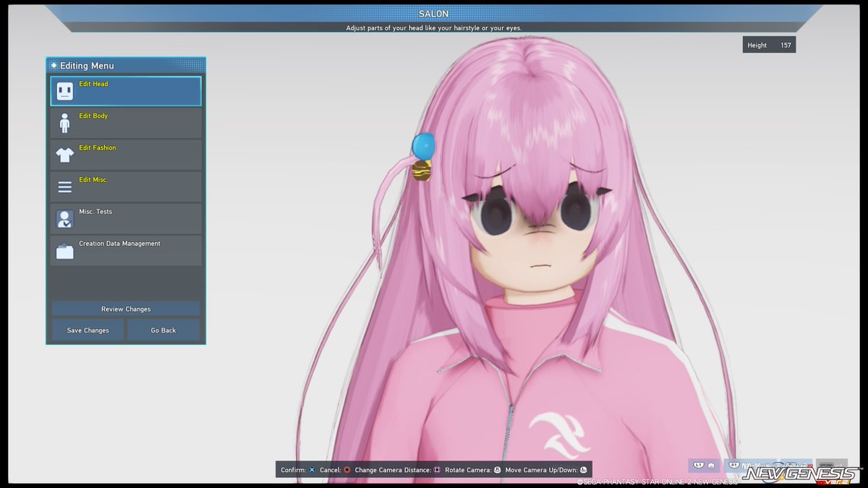Click the Creation Data Management folder icon

pyautogui.click(x=64, y=249)
